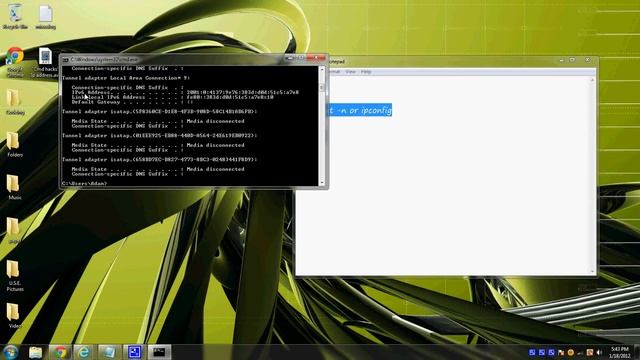Select the desktop folder below the Chrome shortcut
This screenshot has height=360, width=640.
[15, 102]
